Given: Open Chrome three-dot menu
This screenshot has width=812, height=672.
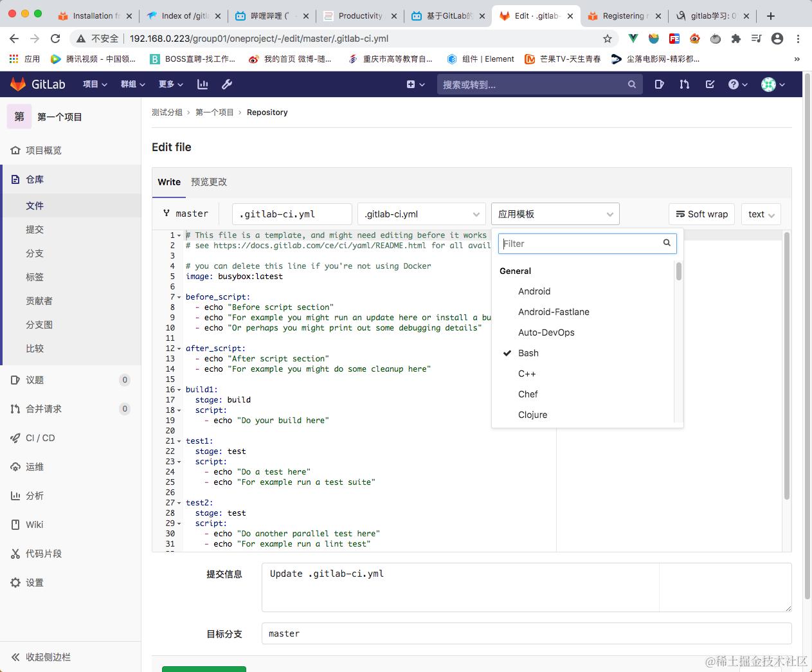Looking at the screenshot, I should (x=798, y=39).
